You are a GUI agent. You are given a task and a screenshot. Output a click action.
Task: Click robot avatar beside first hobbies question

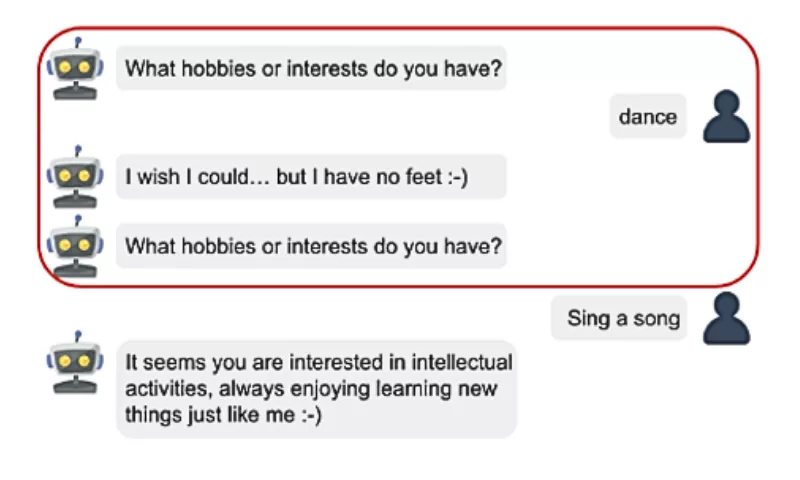coord(76,68)
